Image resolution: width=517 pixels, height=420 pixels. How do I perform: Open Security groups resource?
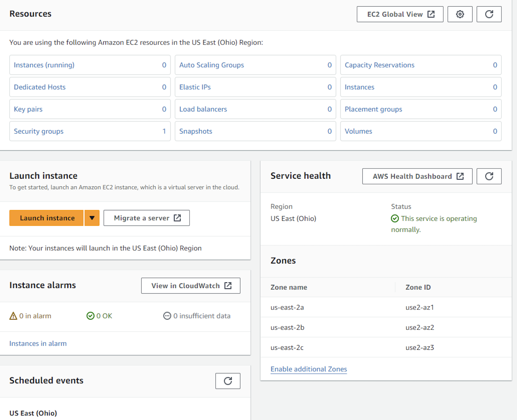coord(39,131)
